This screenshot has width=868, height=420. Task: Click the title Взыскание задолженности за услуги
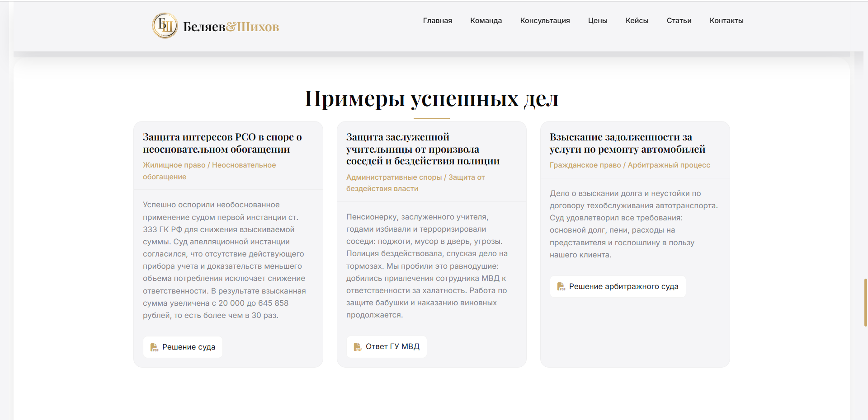coord(627,143)
